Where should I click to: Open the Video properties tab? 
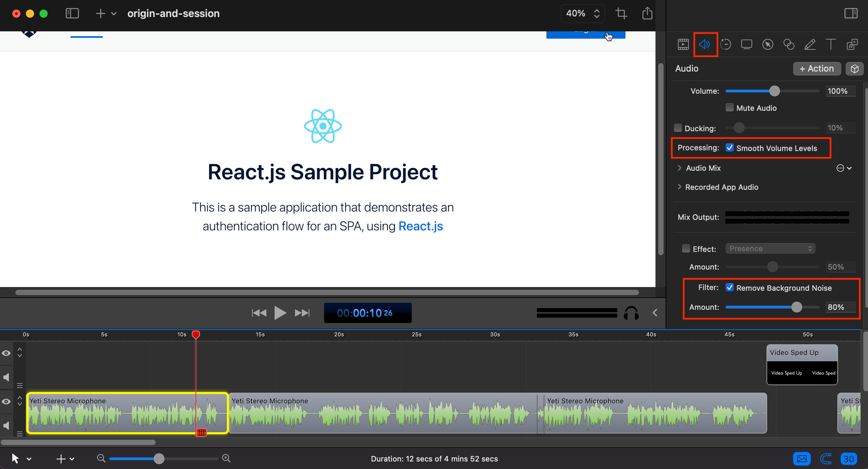683,44
